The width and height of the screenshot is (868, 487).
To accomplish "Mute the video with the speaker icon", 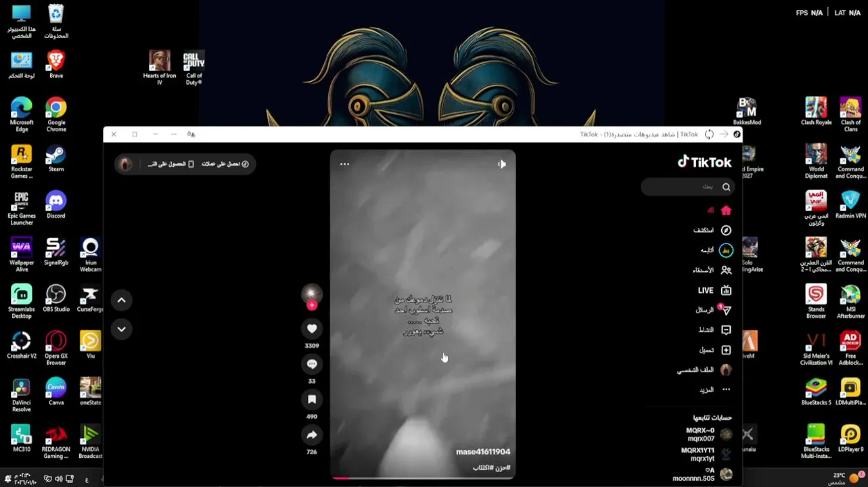I will [x=501, y=164].
